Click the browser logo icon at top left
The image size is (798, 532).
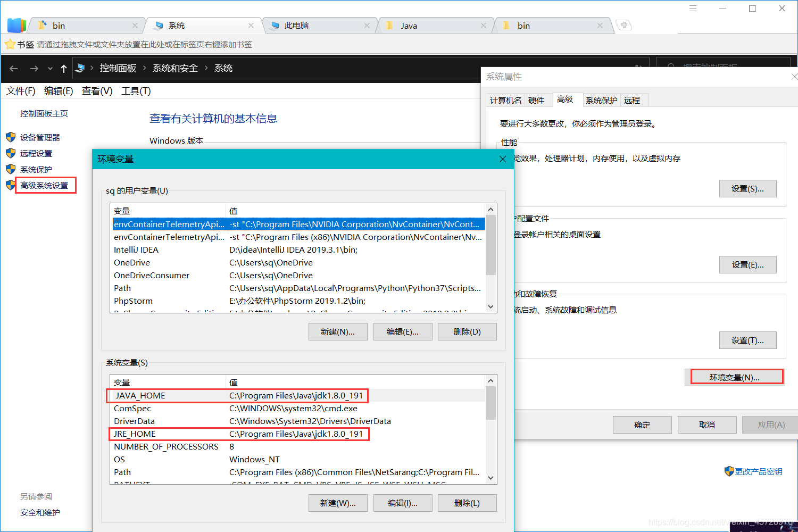tap(16, 24)
